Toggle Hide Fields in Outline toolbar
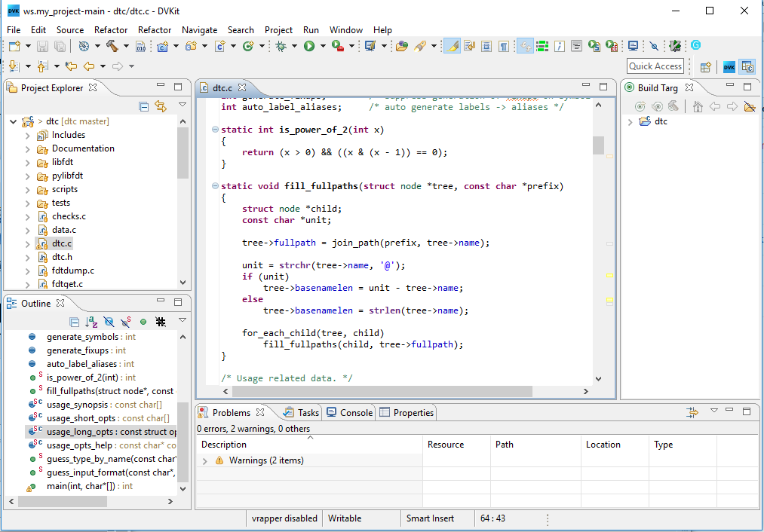Screen dimensions: 764x532 [x=109, y=321]
